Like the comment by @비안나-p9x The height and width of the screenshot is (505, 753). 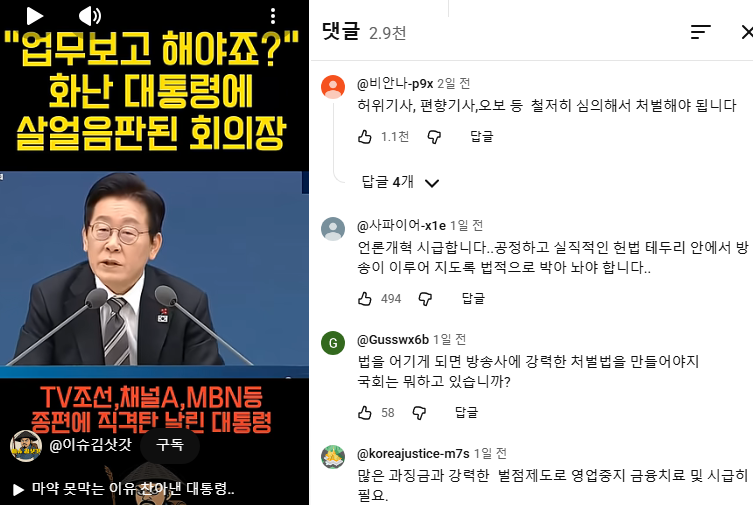pyautogui.click(x=364, y=137)
